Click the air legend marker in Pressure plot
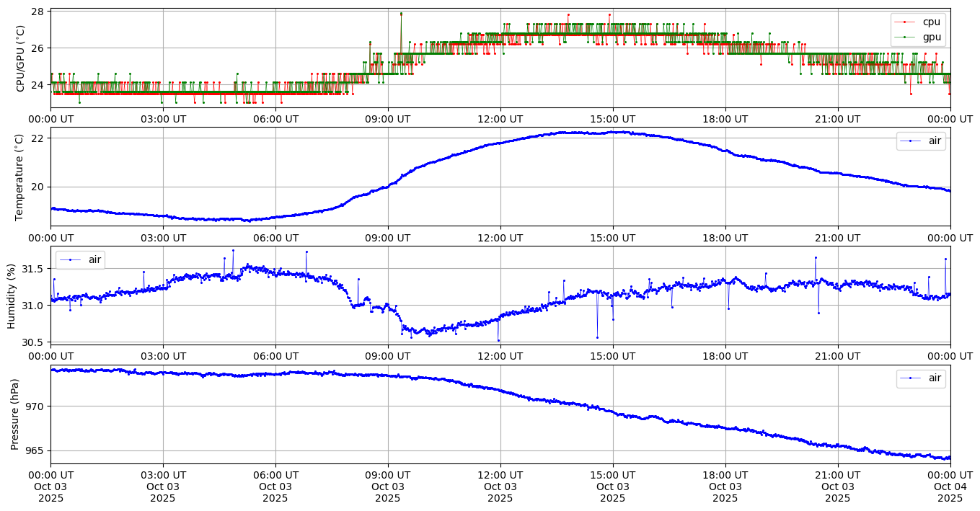Viewport: 980px width, 511px height. pyautogui.click(x=911, y=378)
